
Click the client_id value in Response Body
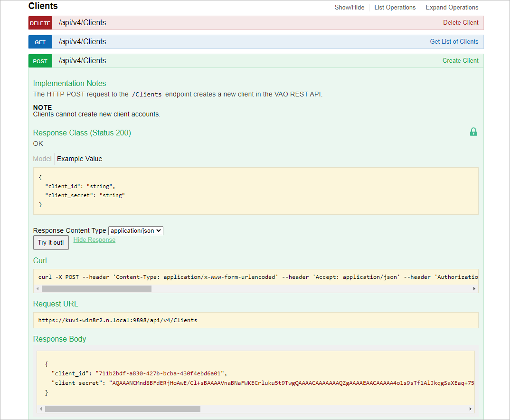pos(160,373)
